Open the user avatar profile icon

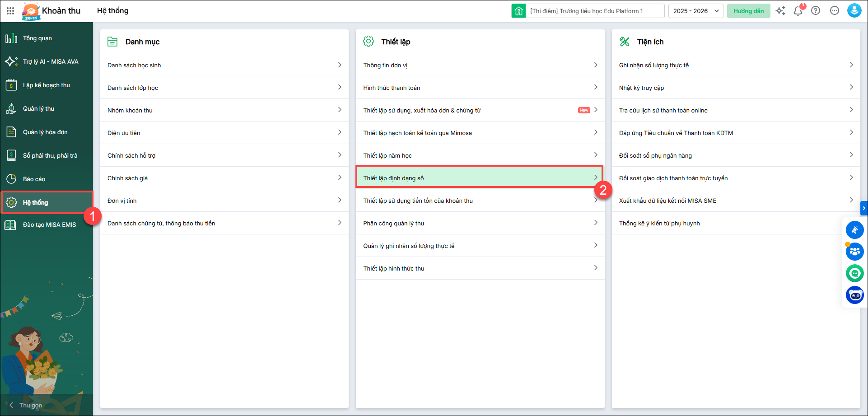pyautogui.click(x=854, y=11)
